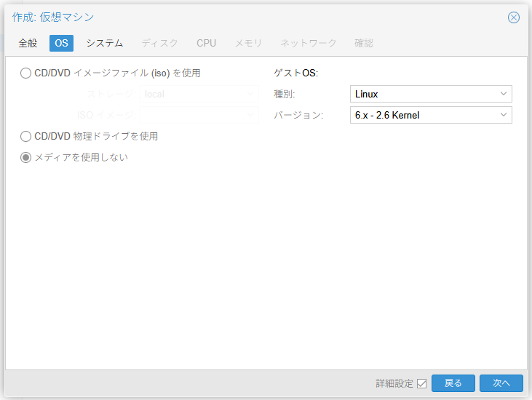
Task: Close the 作成: 仮想マシン dialog
Action: click(514, 17)
